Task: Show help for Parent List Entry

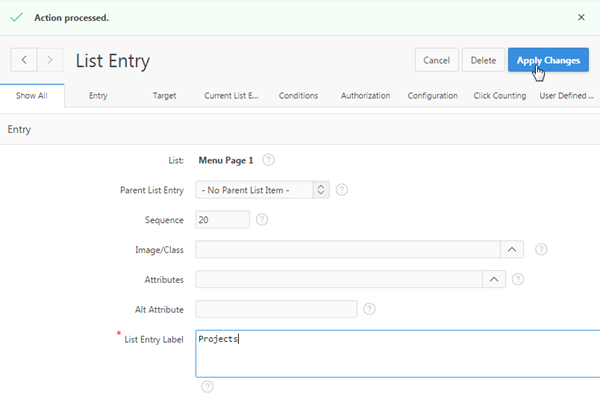Action: click(x=342, y=190)
